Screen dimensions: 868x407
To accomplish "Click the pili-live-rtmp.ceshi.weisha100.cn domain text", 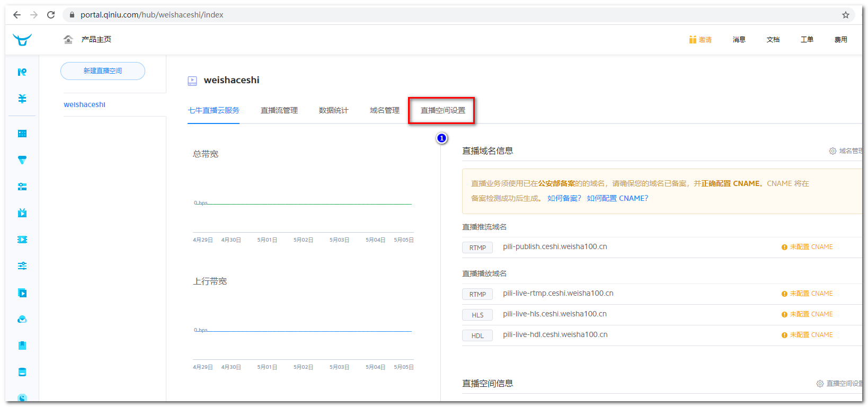I will (x=558, y=293).
